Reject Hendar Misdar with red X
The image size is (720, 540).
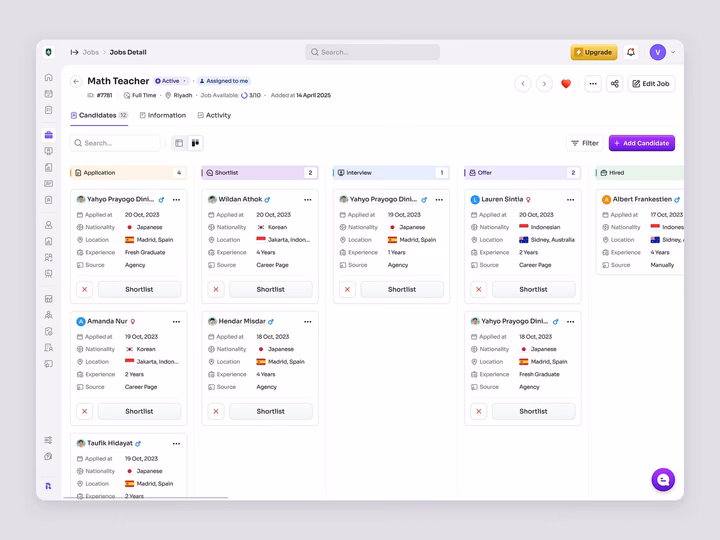216,411
